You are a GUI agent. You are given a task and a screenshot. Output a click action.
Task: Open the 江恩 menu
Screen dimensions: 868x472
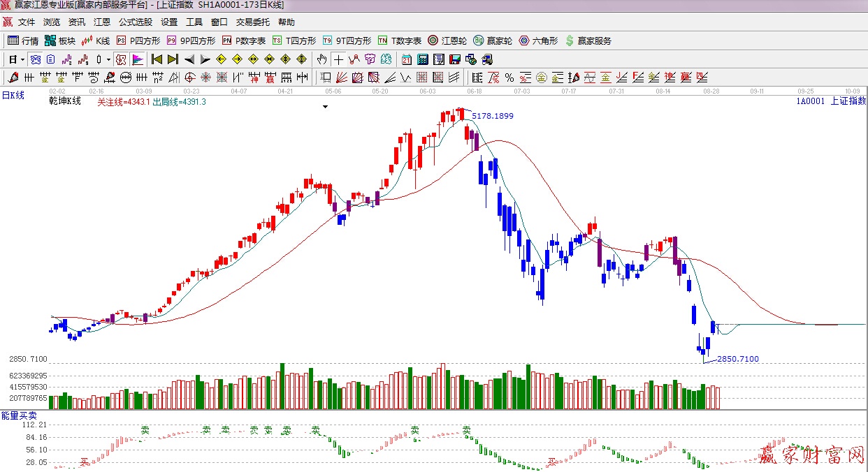point(102,22)
